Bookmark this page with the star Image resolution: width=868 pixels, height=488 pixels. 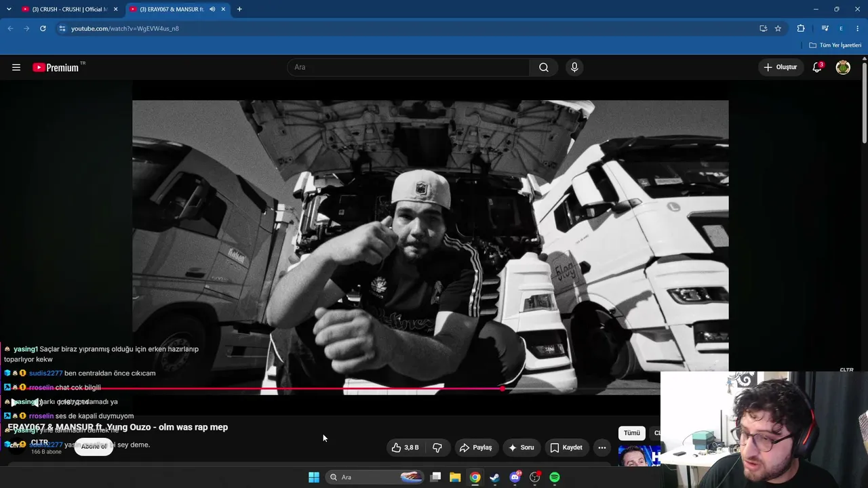(778, 28)
